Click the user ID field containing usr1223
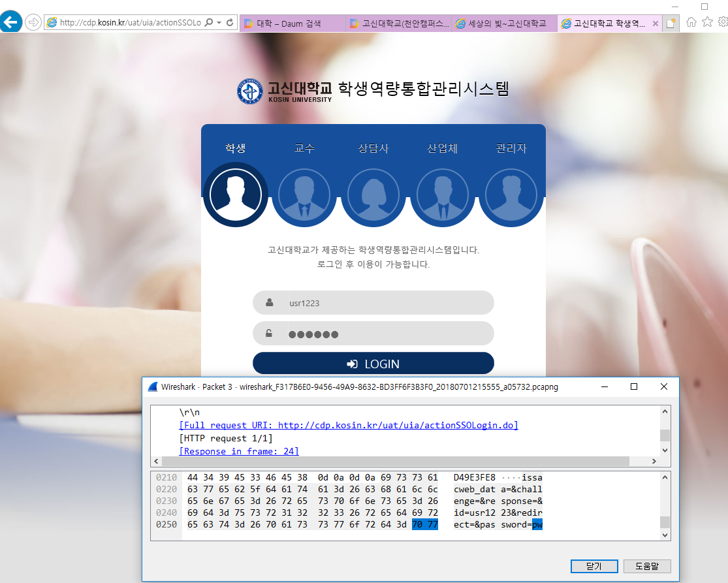The image size is (728, 583). pyautogui.click(x=373, y=303)
